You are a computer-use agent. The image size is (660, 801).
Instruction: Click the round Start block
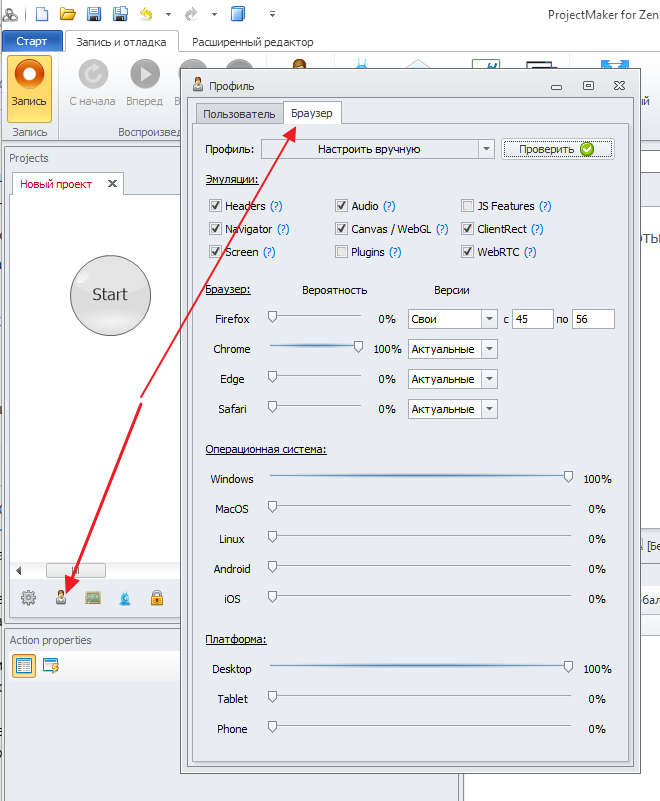point(110,295)
